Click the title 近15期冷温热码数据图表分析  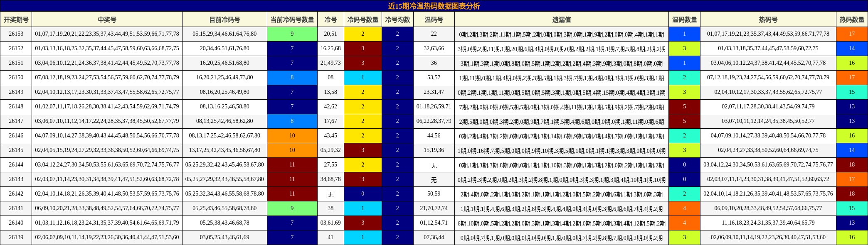click(434, 6)
